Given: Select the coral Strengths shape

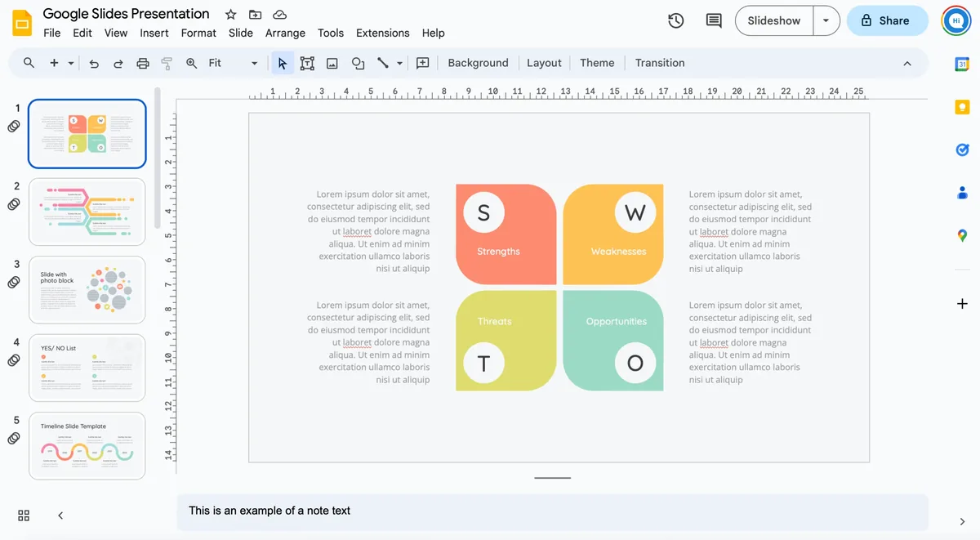Looking at the screenshot, I should click(x=506, y=234).
